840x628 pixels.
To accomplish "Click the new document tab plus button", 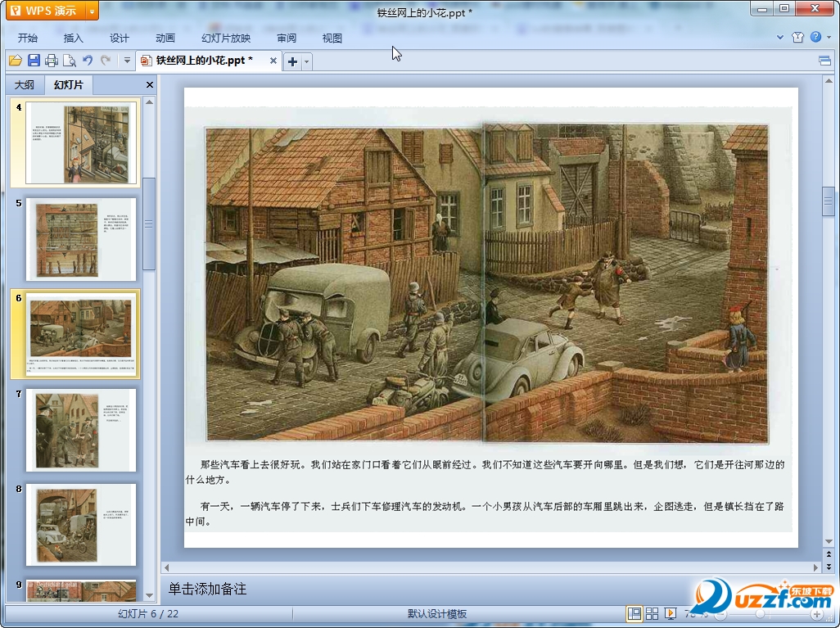I will [x=292, y=61].
